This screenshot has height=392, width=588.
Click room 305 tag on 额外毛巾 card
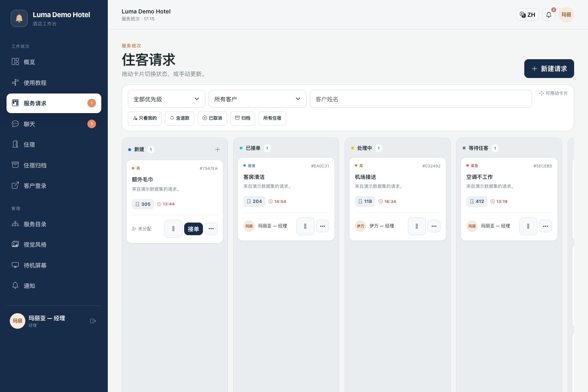click(x=143, y=204)
